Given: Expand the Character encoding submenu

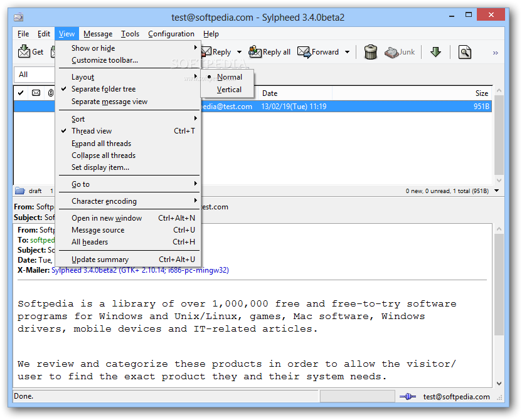Looking at the screenshot, I should tap(128, 201).
